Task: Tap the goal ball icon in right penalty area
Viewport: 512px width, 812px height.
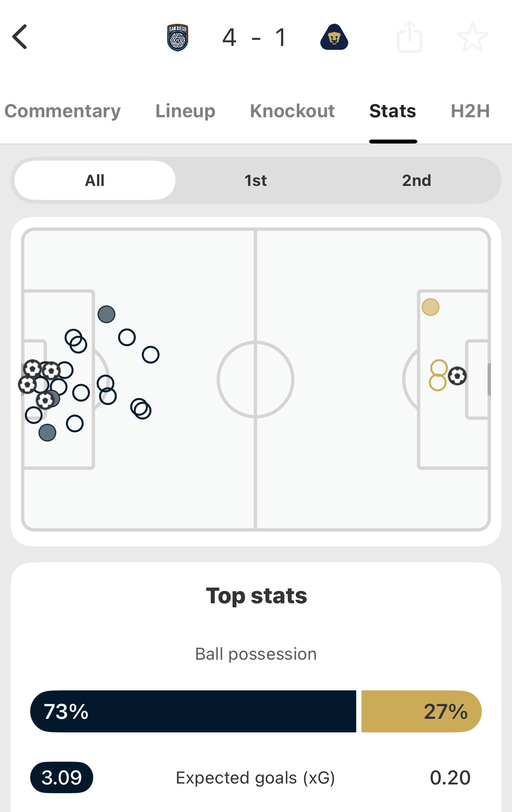Action: pyautogui.click(x=457, y=376)
